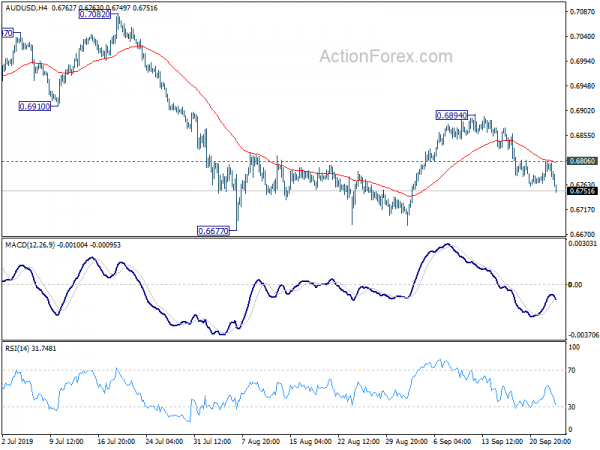
Task: Click the RSI 70 level label
Action: (x=572, y=370)
